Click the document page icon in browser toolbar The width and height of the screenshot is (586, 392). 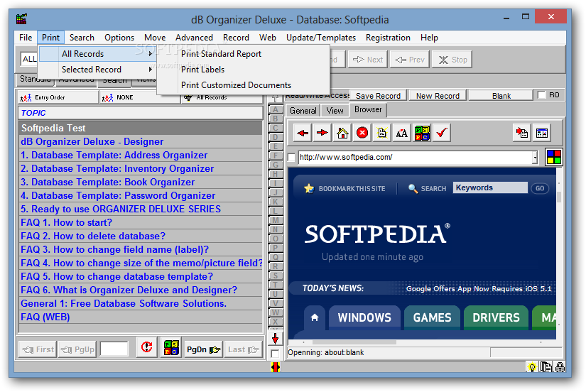pos(382,133)
